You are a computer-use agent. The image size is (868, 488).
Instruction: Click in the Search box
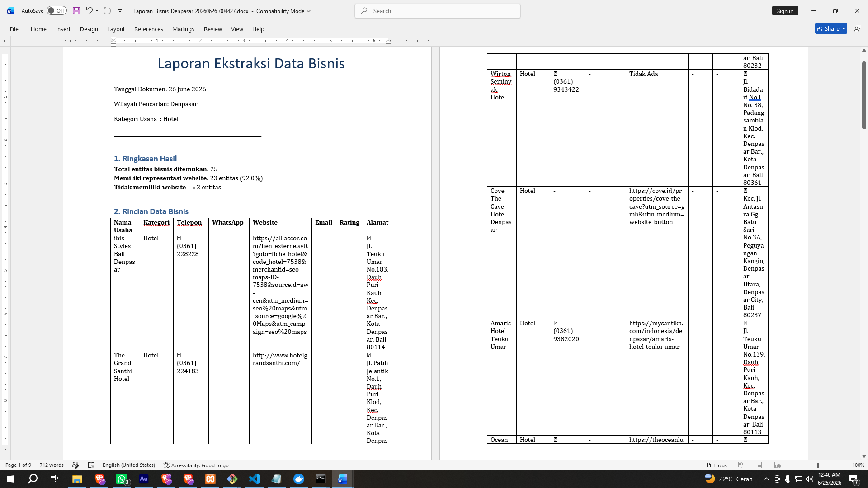[438, 11]
